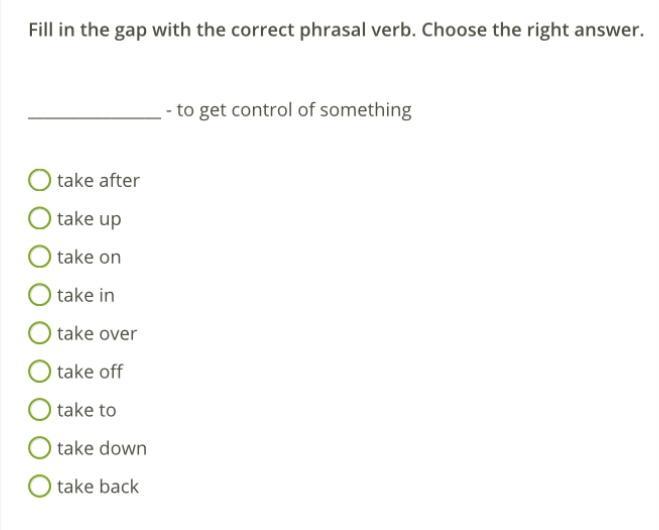Mark the 'take on' radio button

point(40,257)
